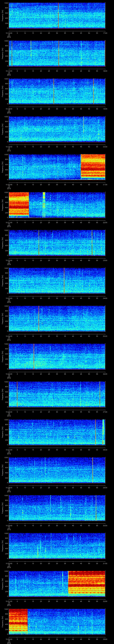Click the "10:20:00" start time label
This screenshot has width=114, height=644.
(9, 184)
